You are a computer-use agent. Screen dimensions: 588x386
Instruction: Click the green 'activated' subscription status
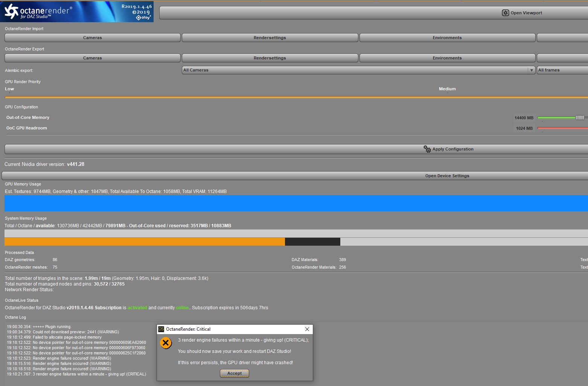(x=137, y=308)
